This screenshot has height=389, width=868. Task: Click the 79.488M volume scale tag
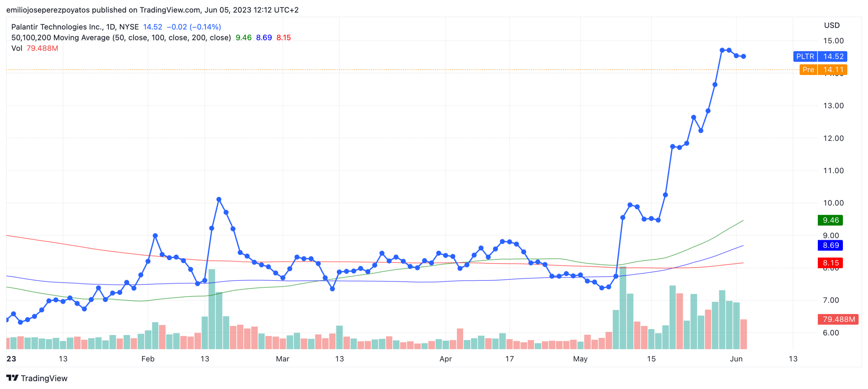(838, 319)
